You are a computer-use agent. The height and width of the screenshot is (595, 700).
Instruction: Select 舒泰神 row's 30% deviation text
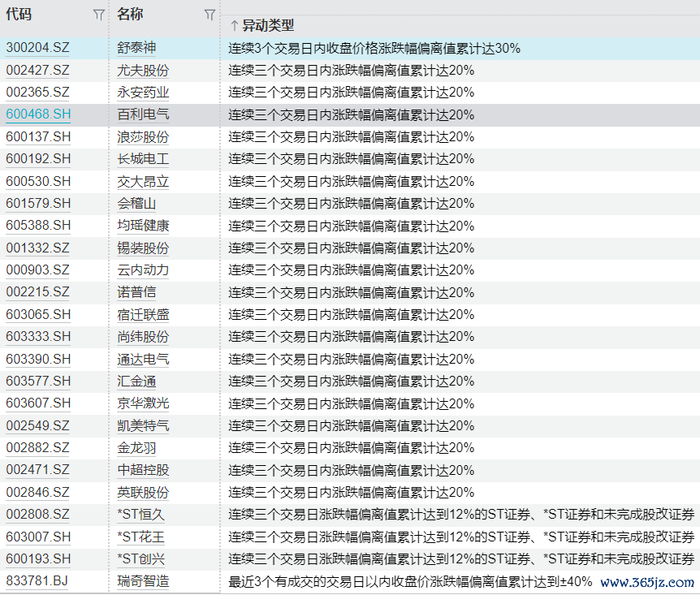[x=374, y=48]
